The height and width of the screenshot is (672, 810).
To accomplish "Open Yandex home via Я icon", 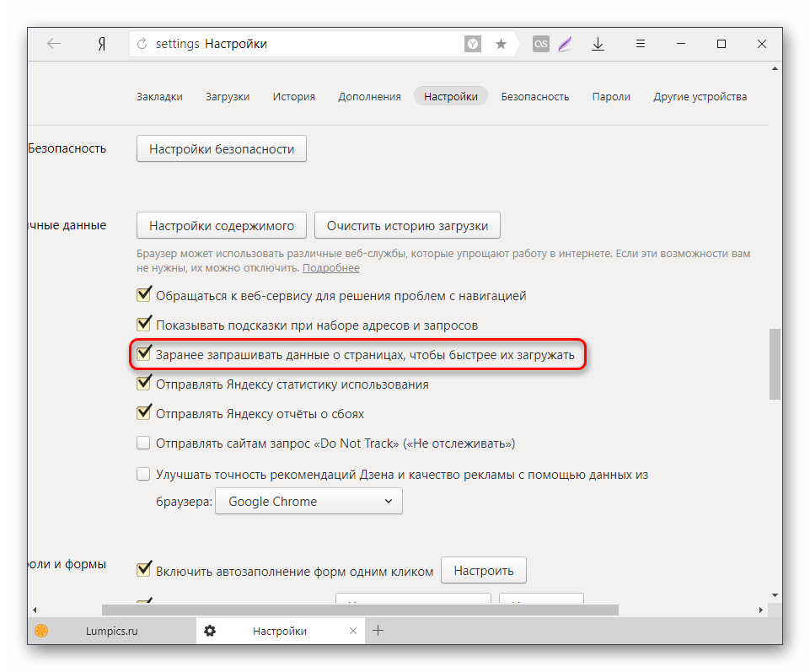I will pos(102,44).
